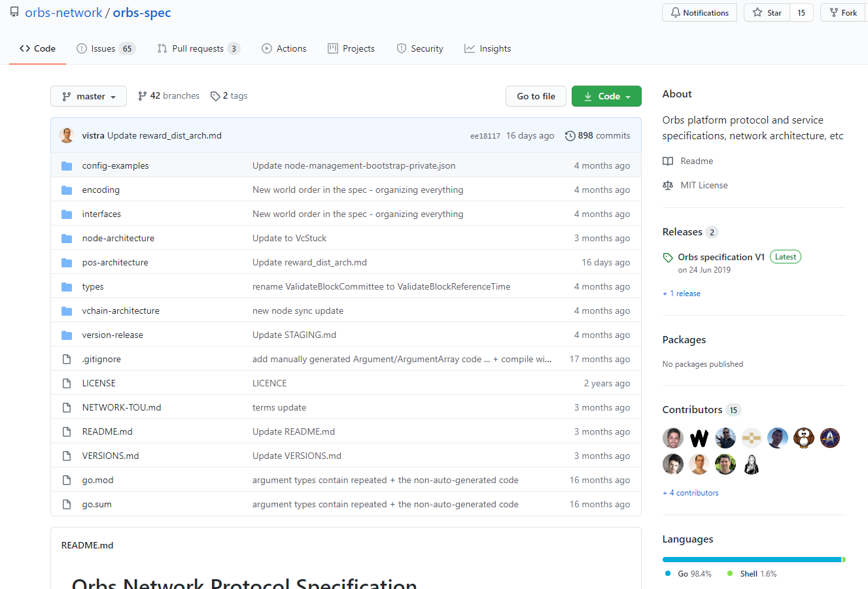This screenshot has height=589, width=868.
Task: Open the 'new node sync update' commit
Action: click(x=298, y=311)
